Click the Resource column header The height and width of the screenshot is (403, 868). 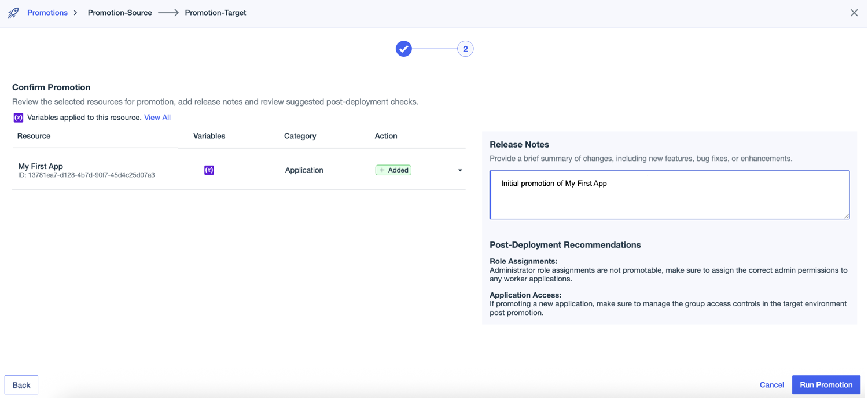click(34, 136)
